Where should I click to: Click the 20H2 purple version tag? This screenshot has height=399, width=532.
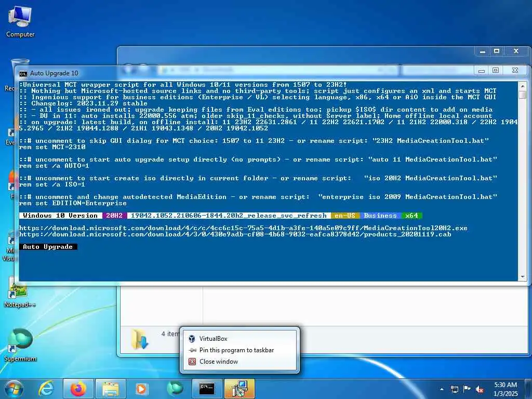(114, 216)
